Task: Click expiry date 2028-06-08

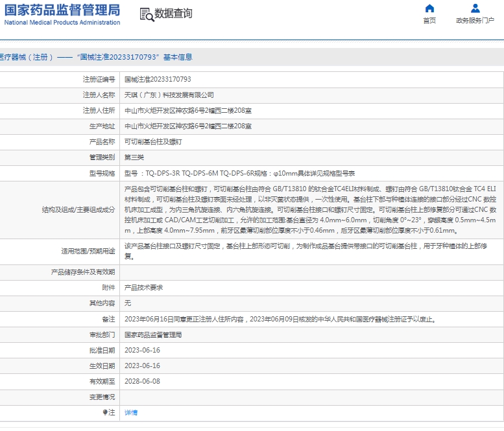Action: pyautogui.click(x=142, y=381)
